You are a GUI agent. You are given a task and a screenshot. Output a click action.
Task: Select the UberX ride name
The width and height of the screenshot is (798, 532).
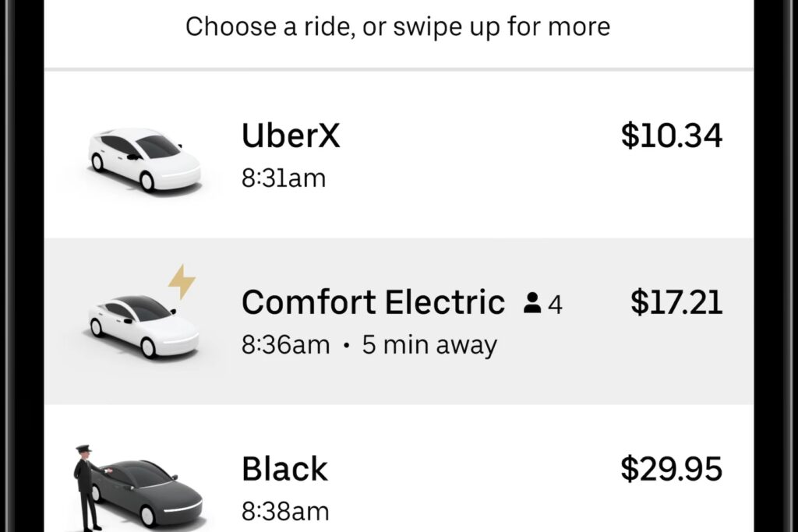click(x=291, y=136)
